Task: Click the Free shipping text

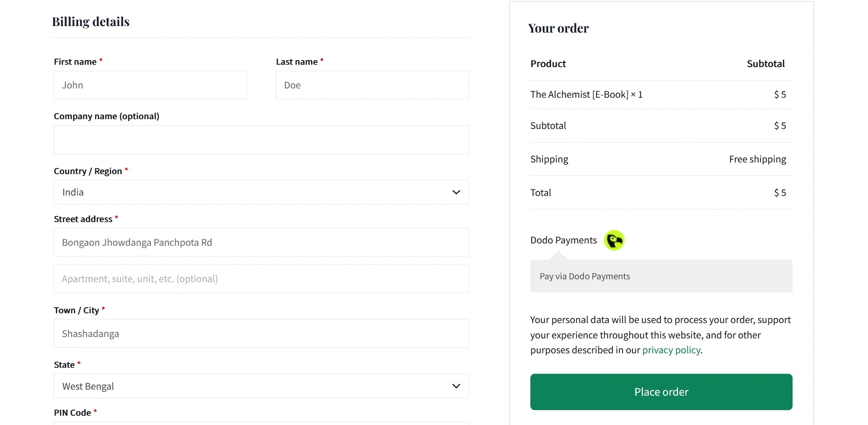Action: tap(757, 159)
